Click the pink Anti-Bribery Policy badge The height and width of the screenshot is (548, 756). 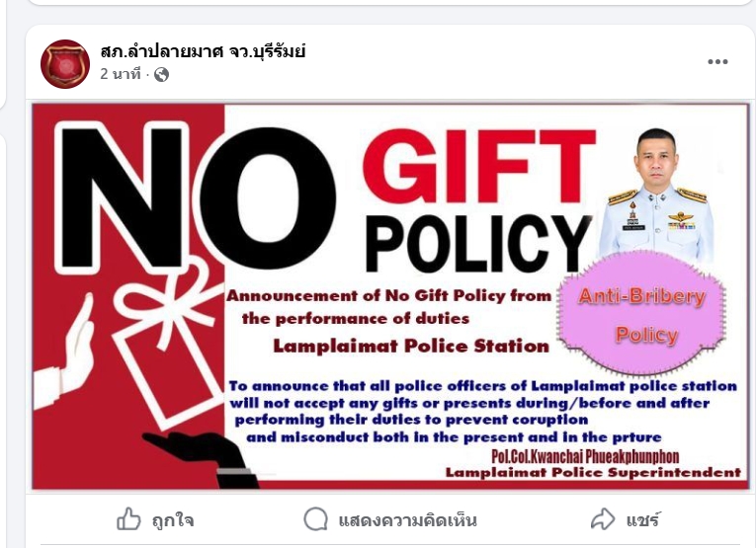tap(642, 313)
